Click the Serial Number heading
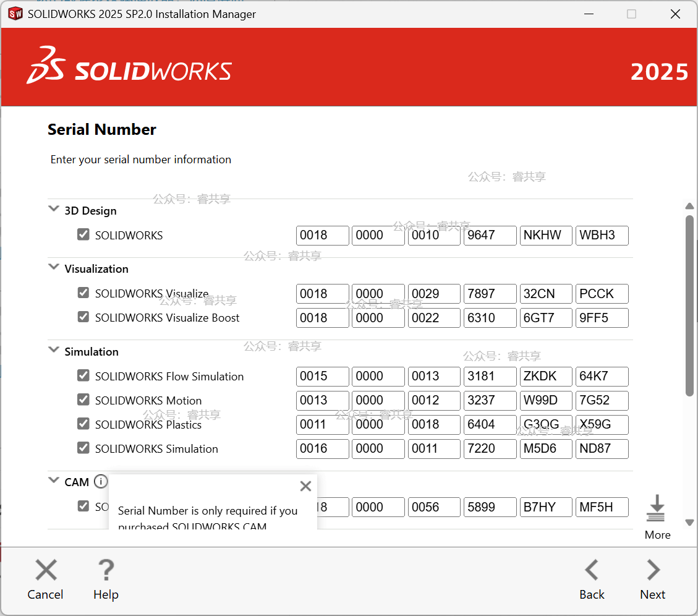 (x=102, y=129)
